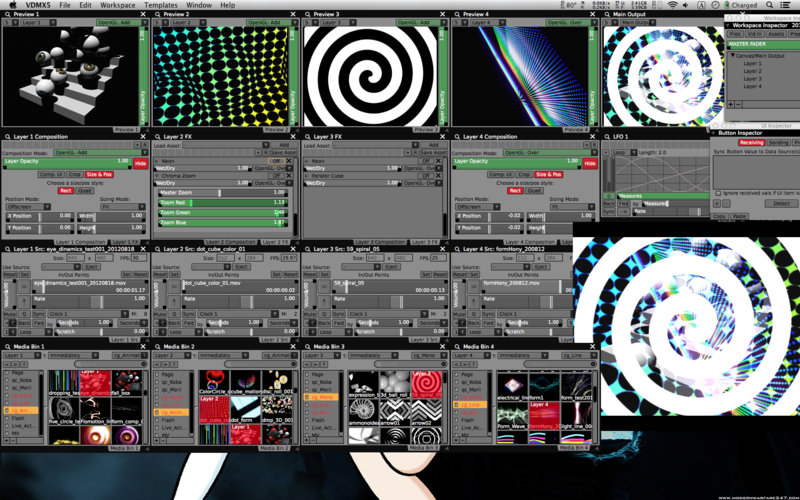Open the Workspace menu
Image resolution: width=800 pixels, height=500 pixels.
pos(117,5)
